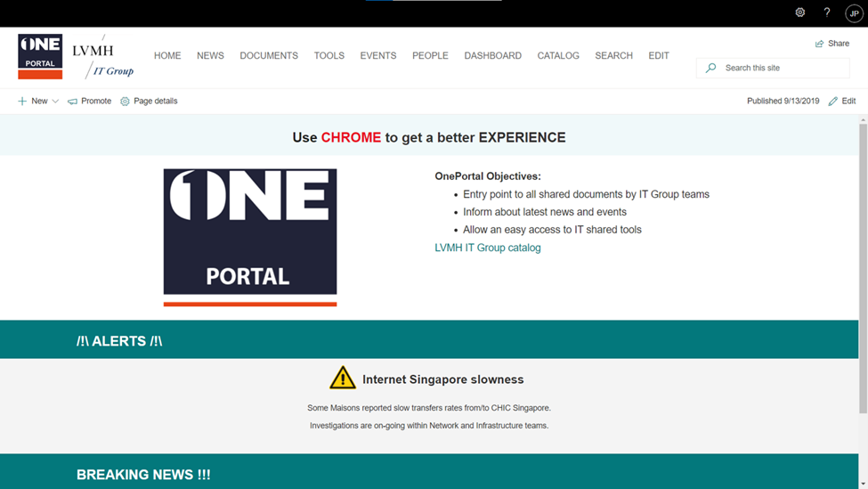Click the plus icon next to New
Viewport: 868px width, 489px height.
click(22, 101)
